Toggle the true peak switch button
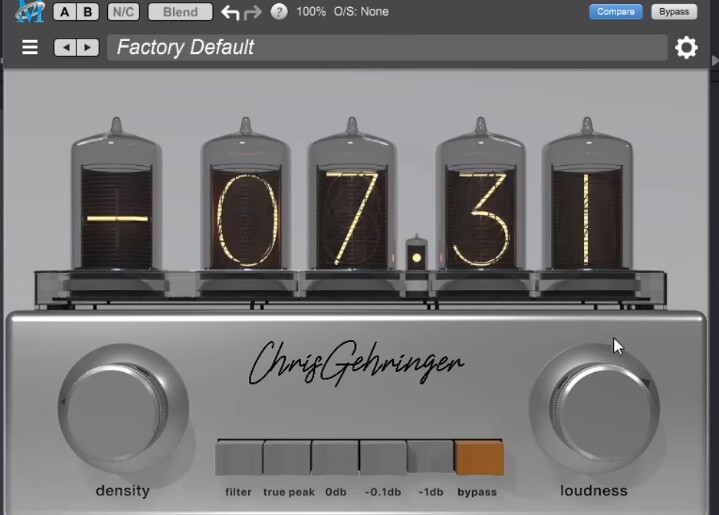The image size is (719, 515). [287, 457]
